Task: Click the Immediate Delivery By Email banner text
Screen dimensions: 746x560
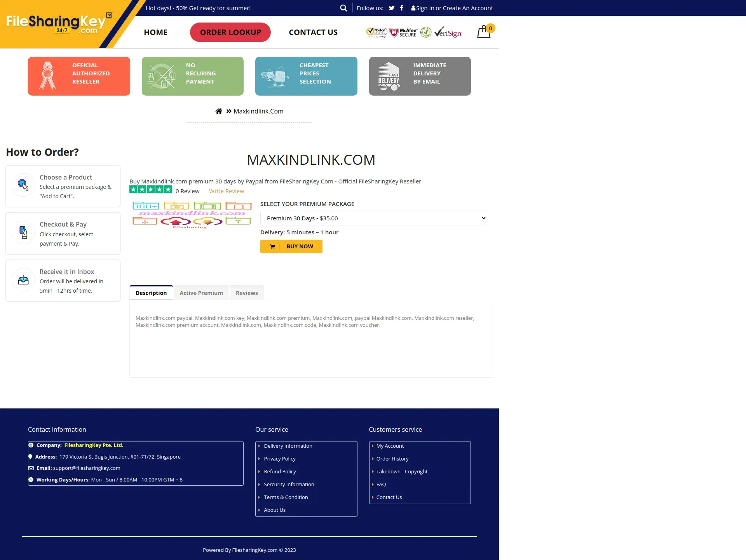Action: (x=430, y=73)
